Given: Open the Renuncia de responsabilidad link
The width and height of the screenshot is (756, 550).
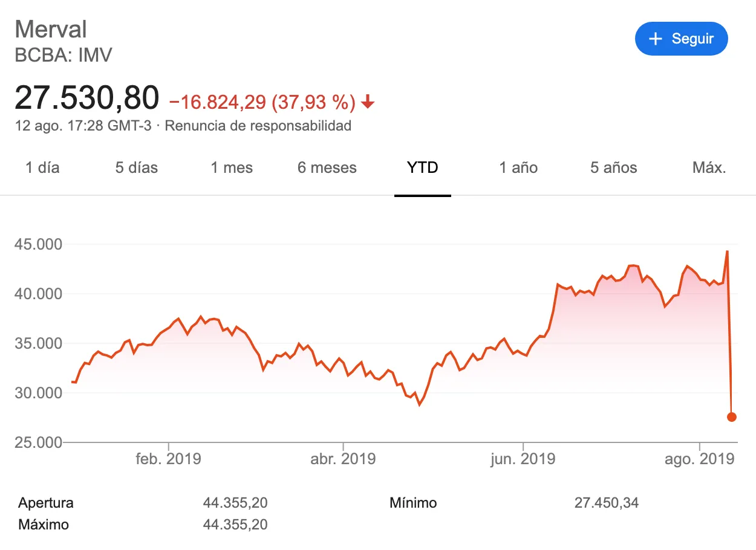Looking at the screenshot, I should click(258, 126).
